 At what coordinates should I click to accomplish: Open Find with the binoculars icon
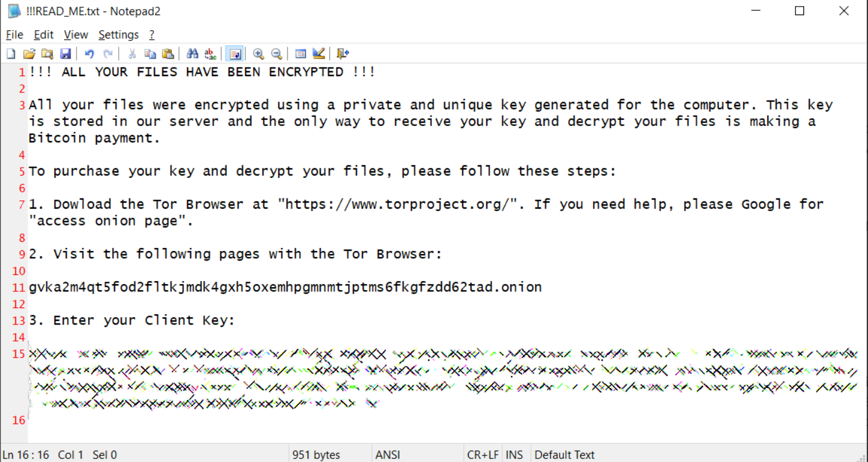coord(192,54)
